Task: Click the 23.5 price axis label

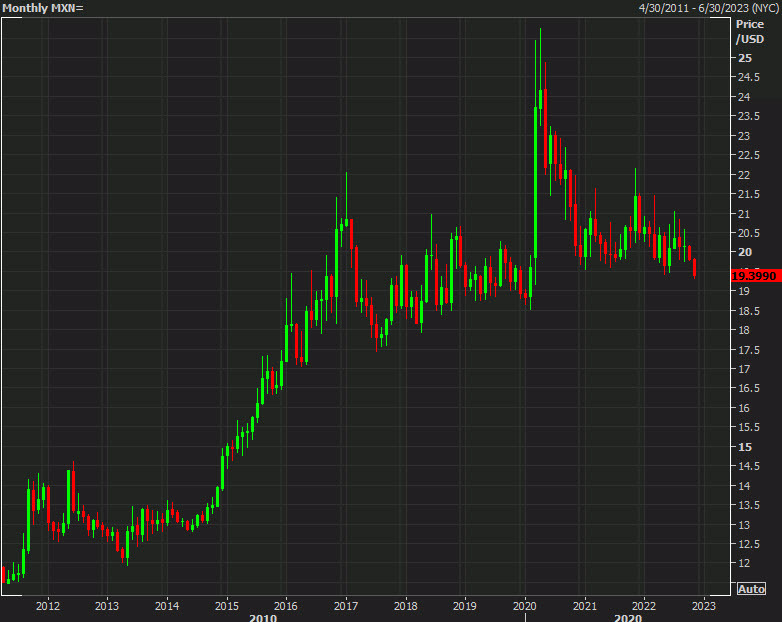Action: coord(749,116)
